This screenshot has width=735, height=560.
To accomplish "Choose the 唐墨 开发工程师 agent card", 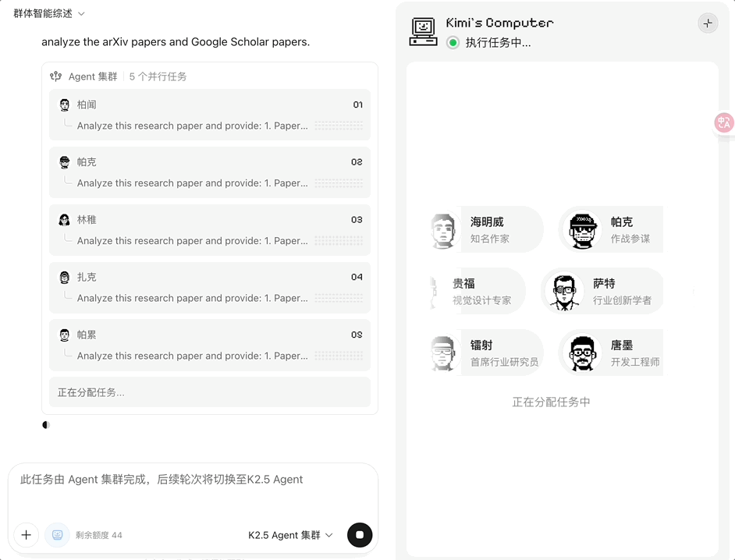I will 612,353.
